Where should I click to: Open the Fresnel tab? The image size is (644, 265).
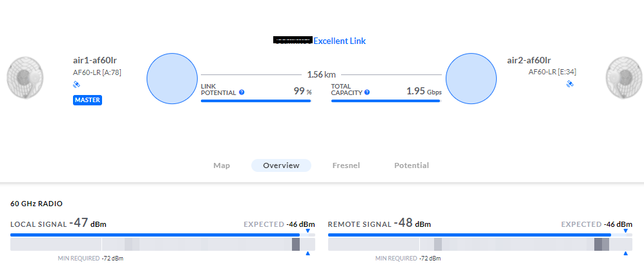[x=346, y=165]
